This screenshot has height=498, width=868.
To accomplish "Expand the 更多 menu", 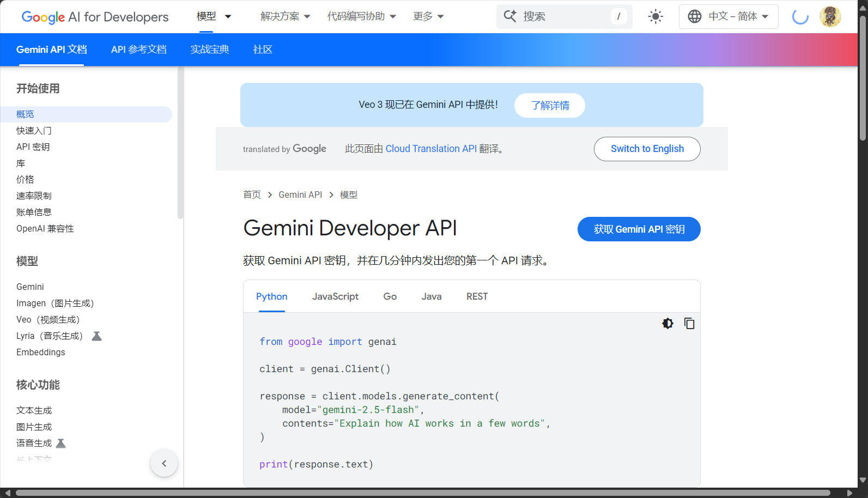I will [429, 16].
